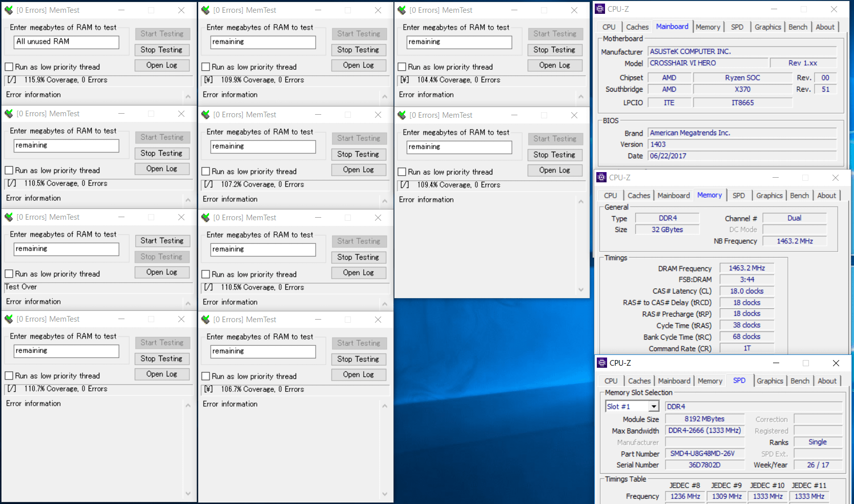Screen dimensions: 854x504
Task: Click MemTest title icon of 115.9% coverage window
Action: point(9,10)
